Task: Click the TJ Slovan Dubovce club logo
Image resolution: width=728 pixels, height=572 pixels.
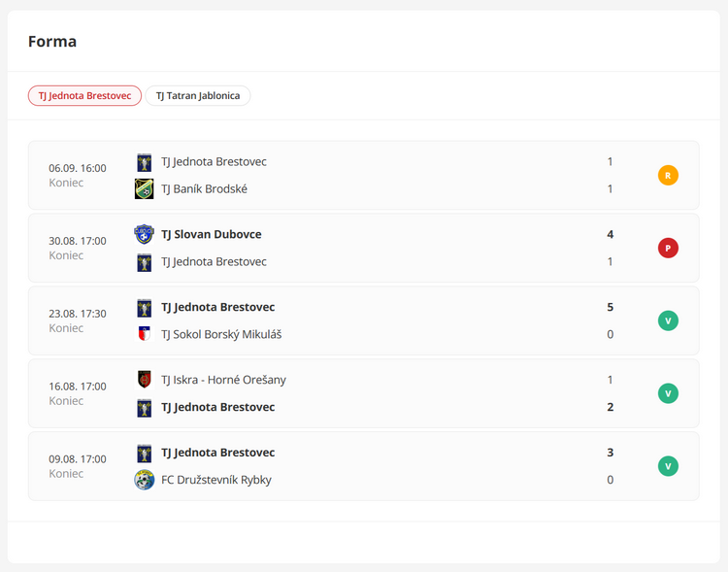Action: (144, 234)
